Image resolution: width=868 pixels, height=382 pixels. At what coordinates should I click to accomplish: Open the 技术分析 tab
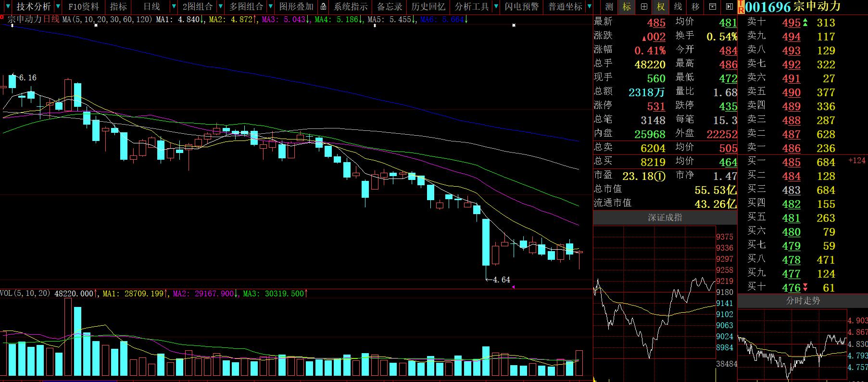coord(33,7)
